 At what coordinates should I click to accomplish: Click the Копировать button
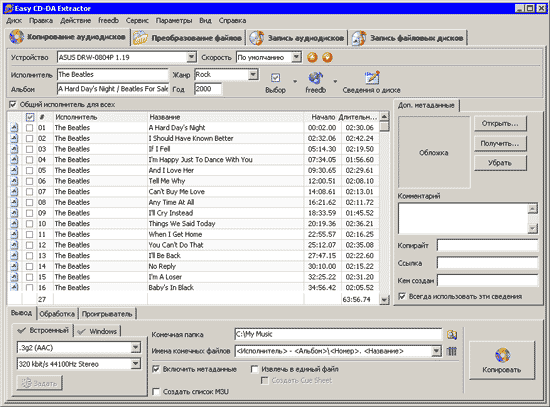click(x=502, y=360)
